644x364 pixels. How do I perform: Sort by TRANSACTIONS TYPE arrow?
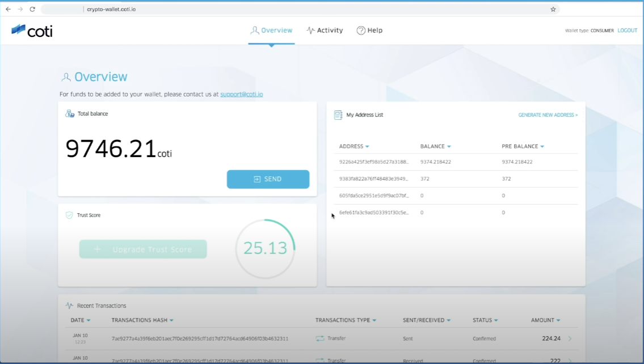tap(374, 320)
